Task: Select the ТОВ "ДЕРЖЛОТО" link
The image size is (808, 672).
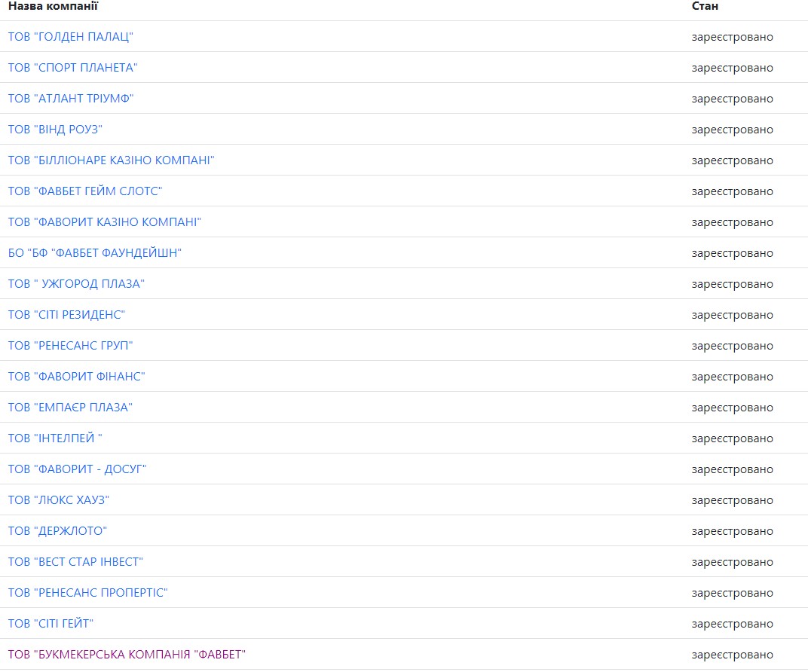Action: pos(57,531)
